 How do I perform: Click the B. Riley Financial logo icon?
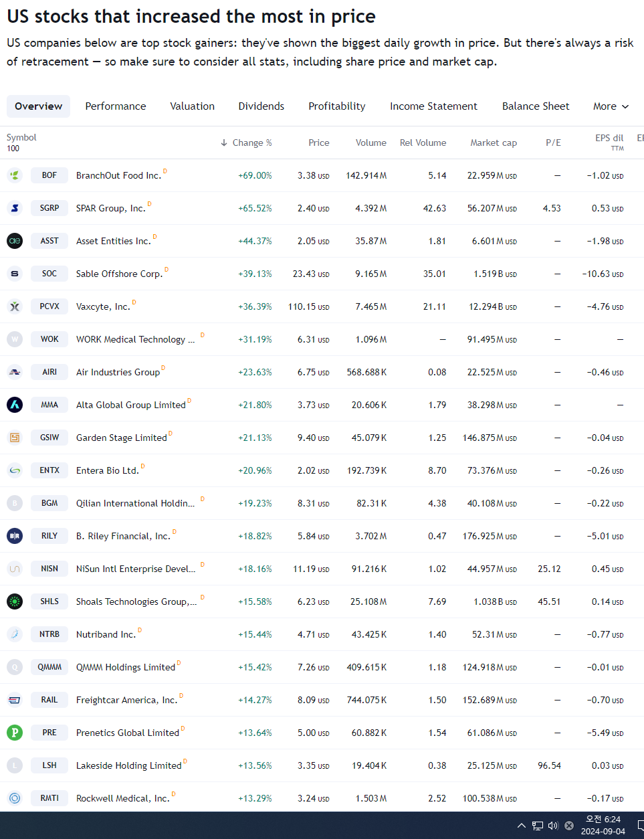point(15,536)
